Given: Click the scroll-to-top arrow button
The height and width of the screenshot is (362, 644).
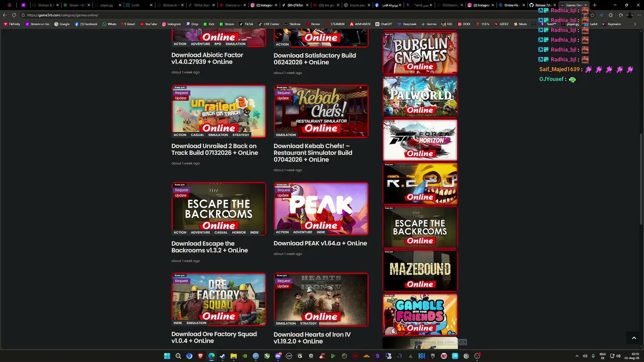Looking at the screenshot, I should tap(634, 338).
